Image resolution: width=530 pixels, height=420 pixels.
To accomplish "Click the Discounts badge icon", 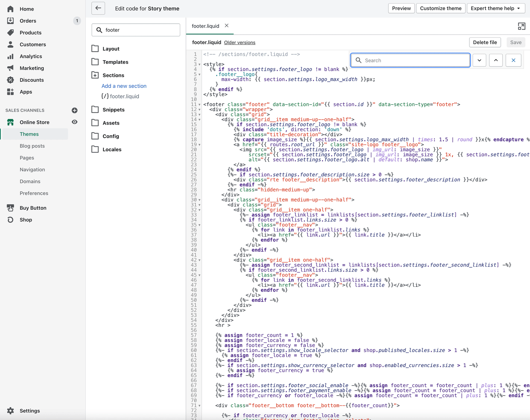I will 11,80.
